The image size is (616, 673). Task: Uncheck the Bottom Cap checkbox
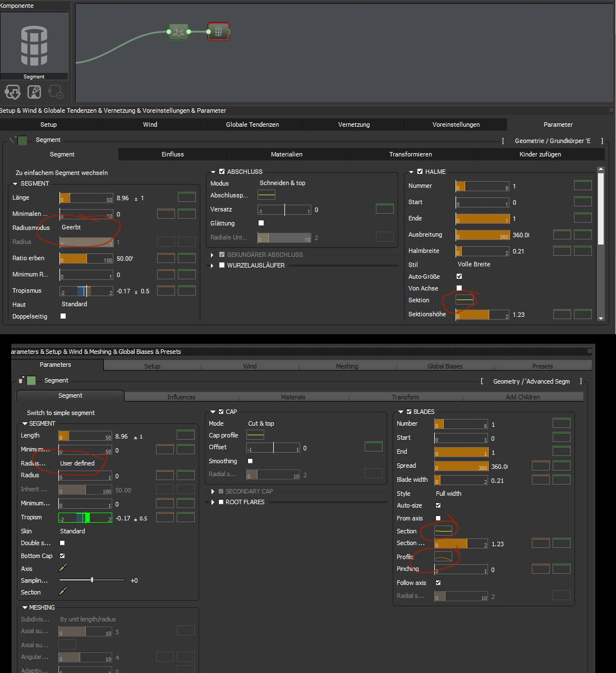pos(62,556)
